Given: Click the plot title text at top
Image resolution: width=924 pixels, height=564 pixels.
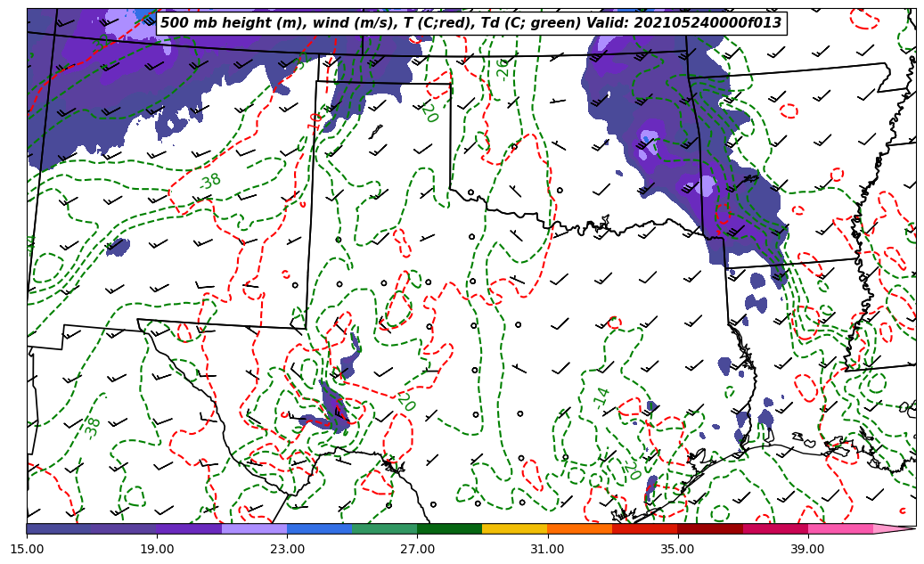Looking at the screenshot, I should (470, 23).
